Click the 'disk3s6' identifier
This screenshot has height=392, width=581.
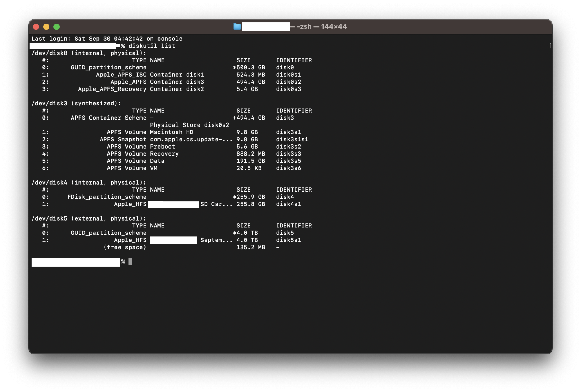[x=288, y=168]
